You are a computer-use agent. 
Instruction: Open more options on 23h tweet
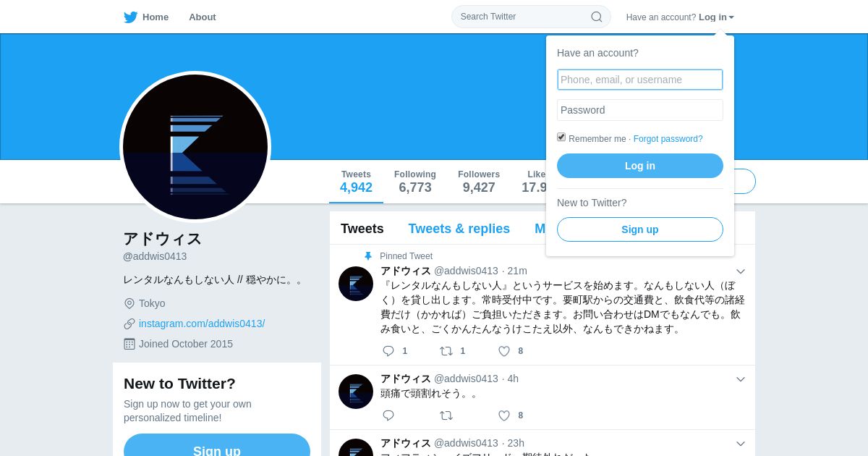click(x=741, y=444)
